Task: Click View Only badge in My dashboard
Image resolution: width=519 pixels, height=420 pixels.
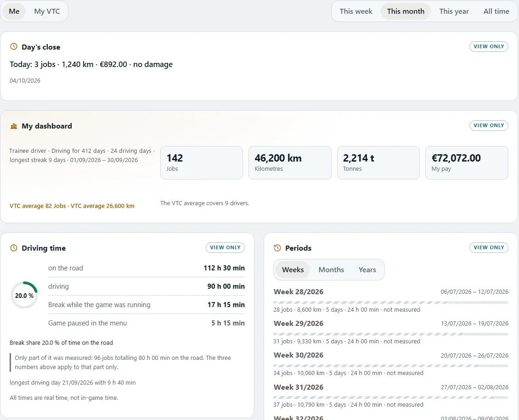Action: coord(489,126)
